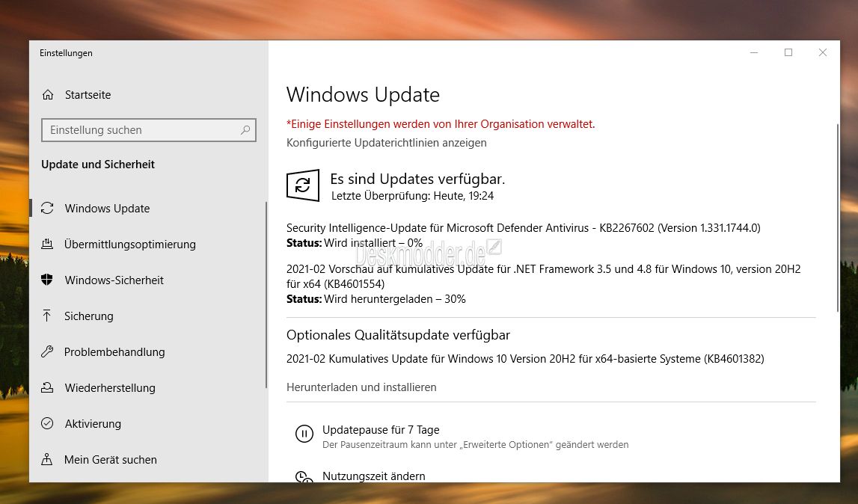Click 'Update und Sicherheit' sidebar heading
Image resolution: width=858 pixels, height=504 pixels.
98,165
